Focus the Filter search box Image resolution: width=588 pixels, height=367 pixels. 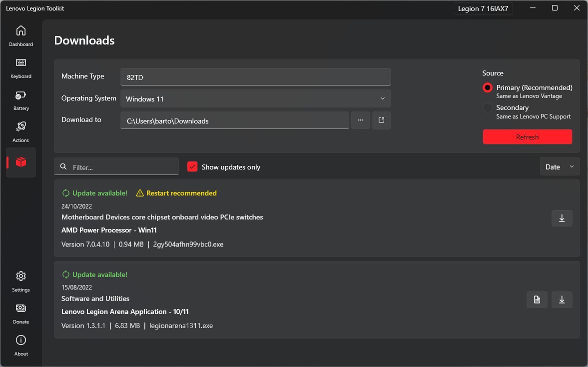(x=116, y=166)
